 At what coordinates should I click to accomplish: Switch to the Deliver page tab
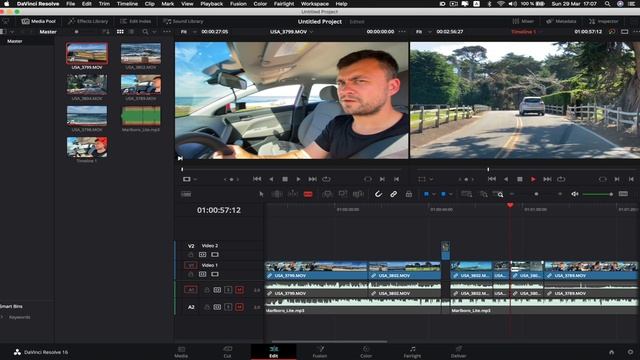pos(458,351)
